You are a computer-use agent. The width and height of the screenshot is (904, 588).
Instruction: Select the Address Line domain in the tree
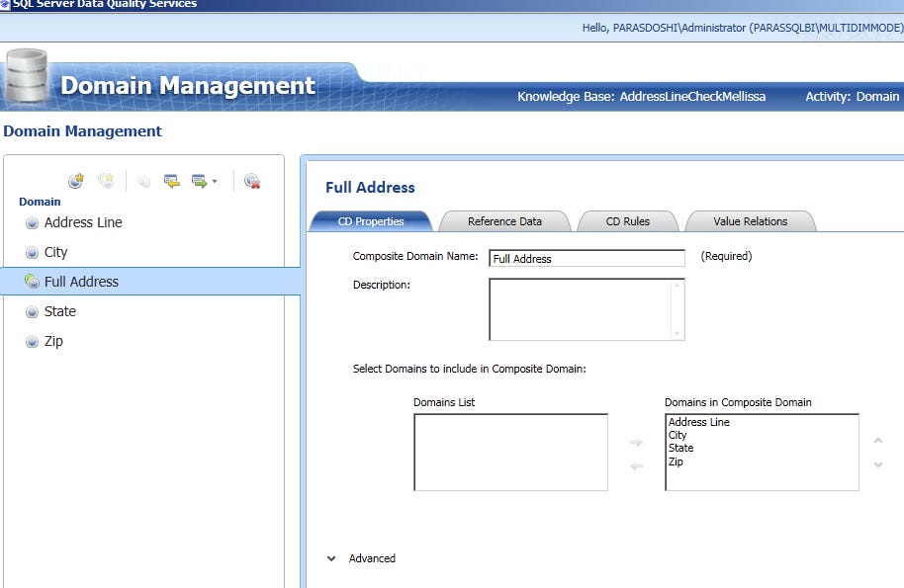point(83,222)
